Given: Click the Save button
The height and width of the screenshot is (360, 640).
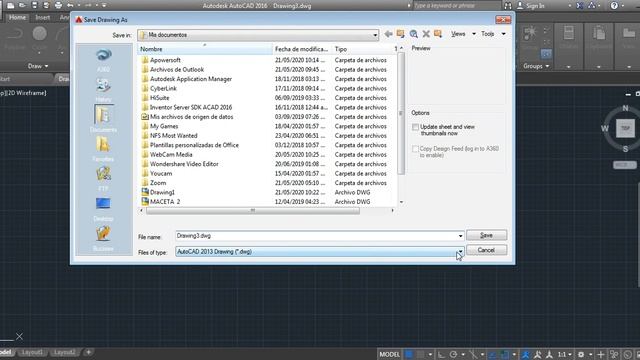Looking at the screenshot, I should point(486,235).
